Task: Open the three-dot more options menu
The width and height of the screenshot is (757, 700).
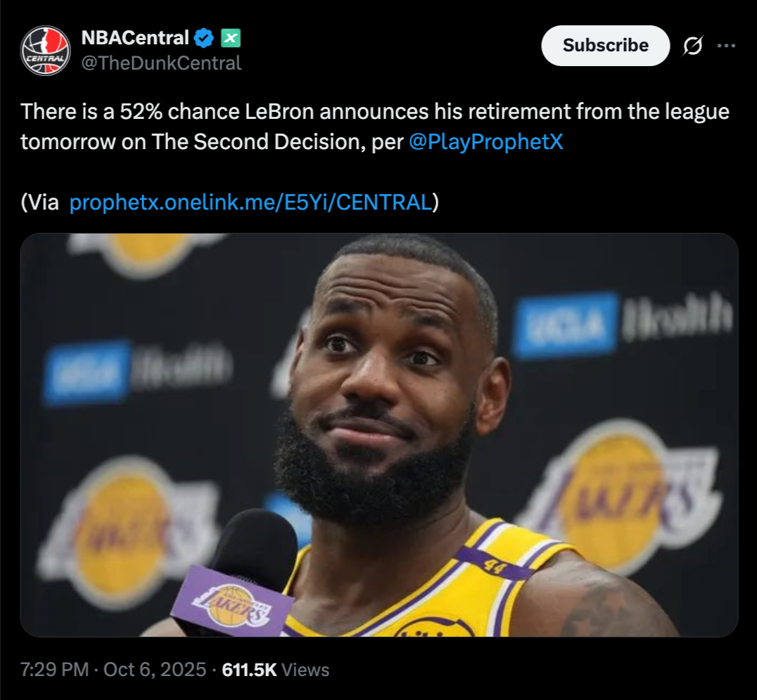Action: pos(726,46)
